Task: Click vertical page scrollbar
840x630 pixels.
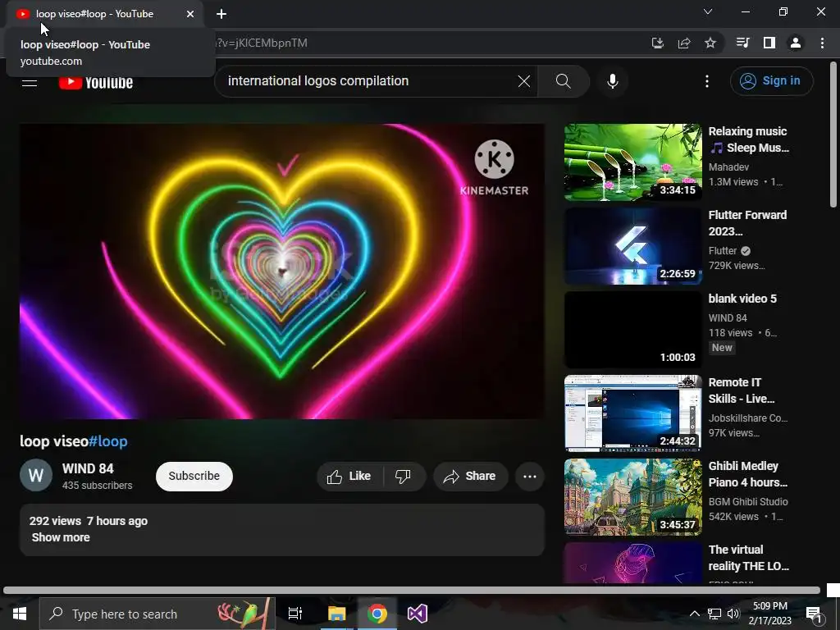Action: 833,134
